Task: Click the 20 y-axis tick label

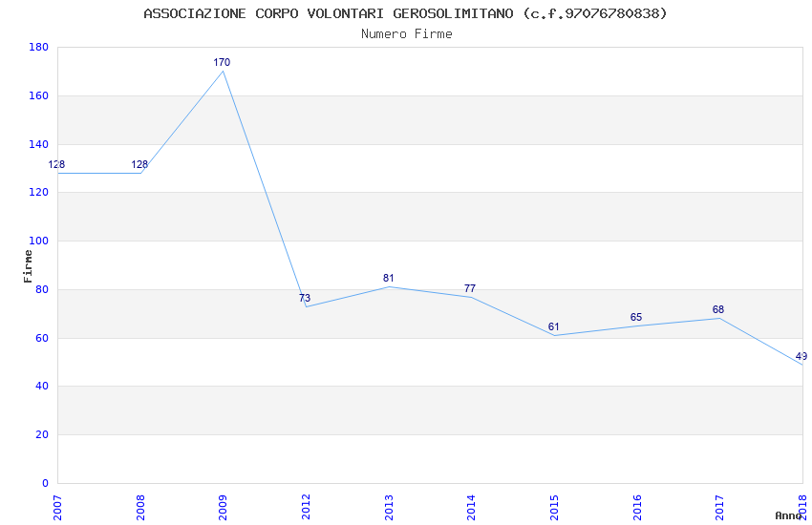Action: point(42,434)
